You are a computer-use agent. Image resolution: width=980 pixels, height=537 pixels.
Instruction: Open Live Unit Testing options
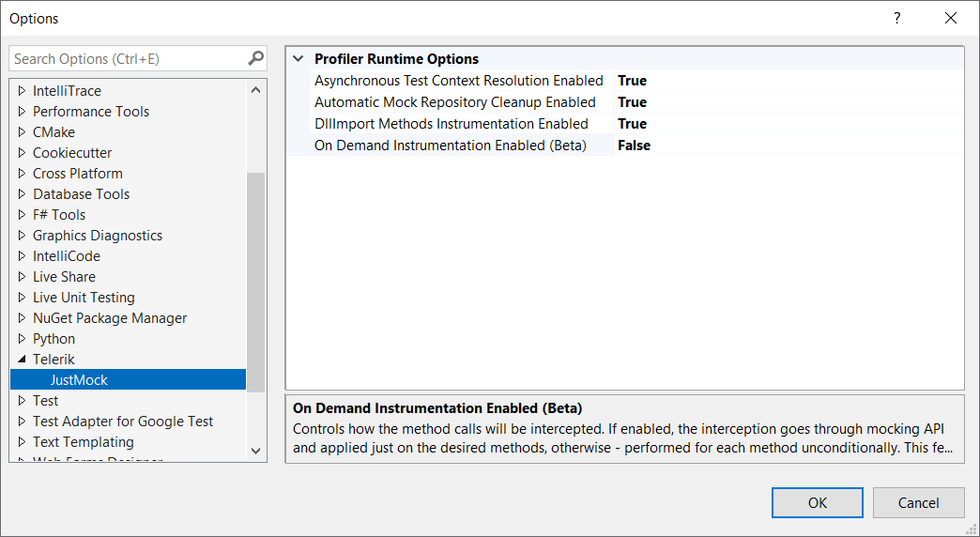coord(84,298)
